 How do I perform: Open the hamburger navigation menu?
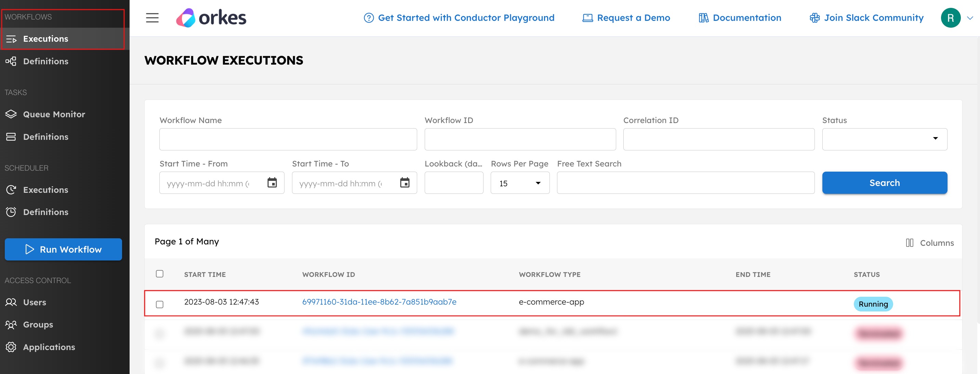pyautogui.click(x=152, y=17)
